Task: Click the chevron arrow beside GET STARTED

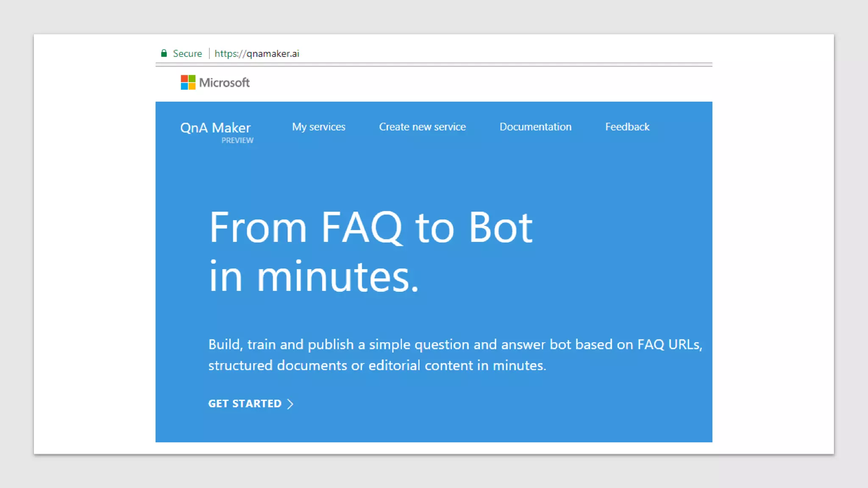Action: 290,404
